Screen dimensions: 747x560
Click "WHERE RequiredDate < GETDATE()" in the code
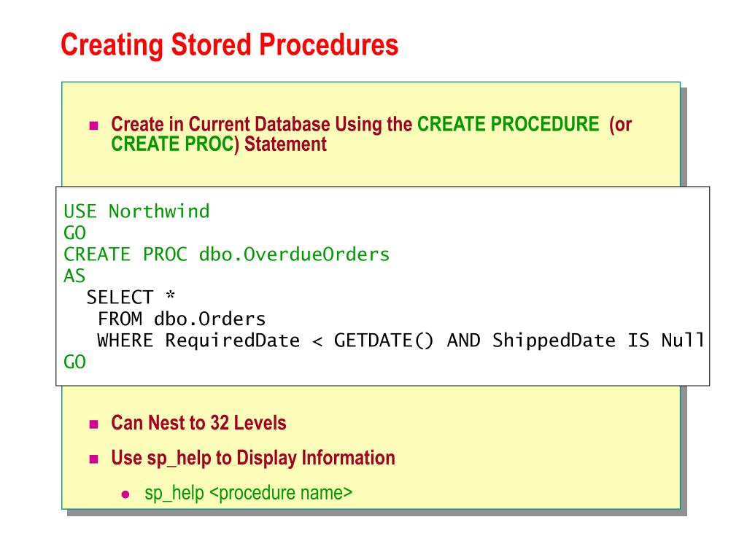coord(266,341)
